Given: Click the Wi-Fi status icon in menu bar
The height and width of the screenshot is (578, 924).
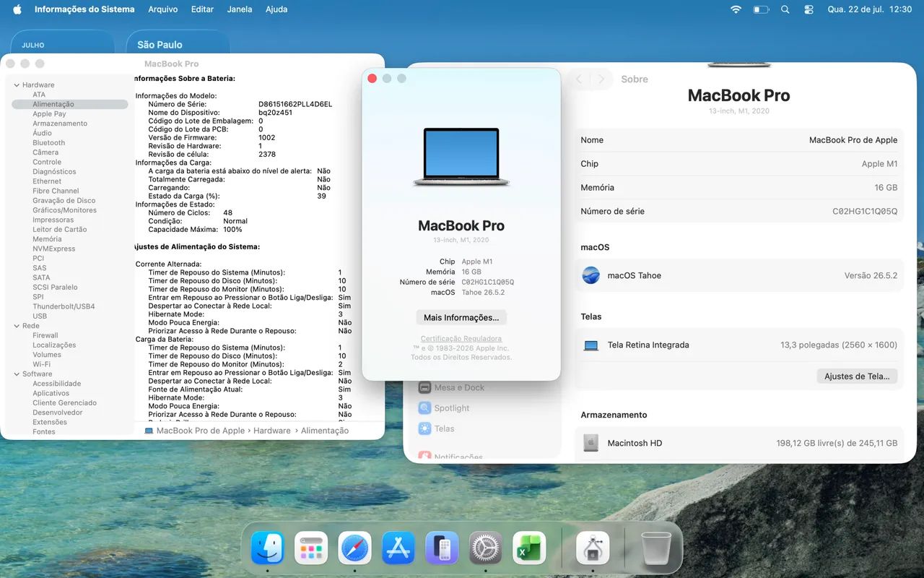Looking at the screenshot, I should coord(736,9).
